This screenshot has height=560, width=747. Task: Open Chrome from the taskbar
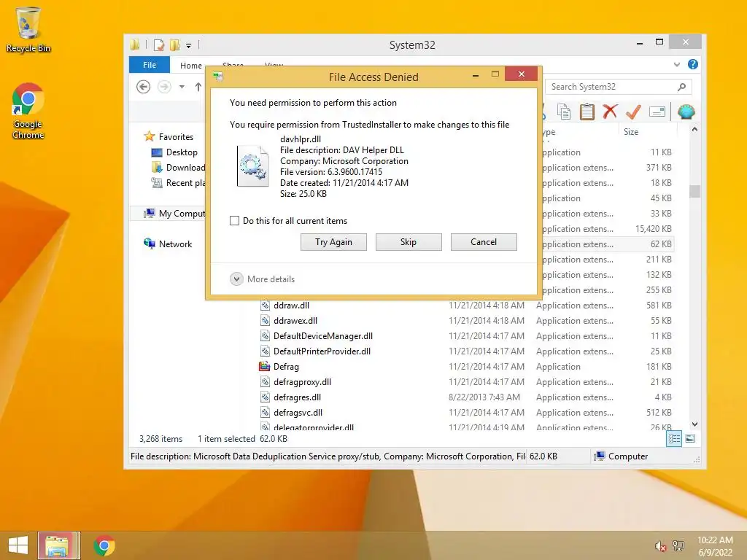[x=104, y=545]
